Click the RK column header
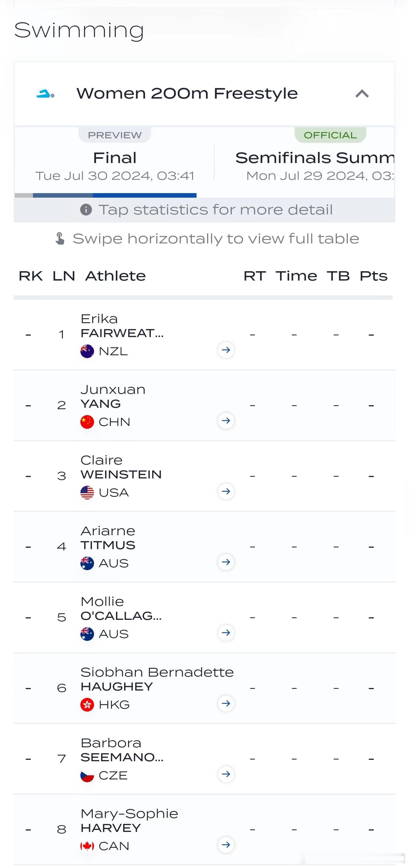The image size is (409, 868). tap(31, 276)
